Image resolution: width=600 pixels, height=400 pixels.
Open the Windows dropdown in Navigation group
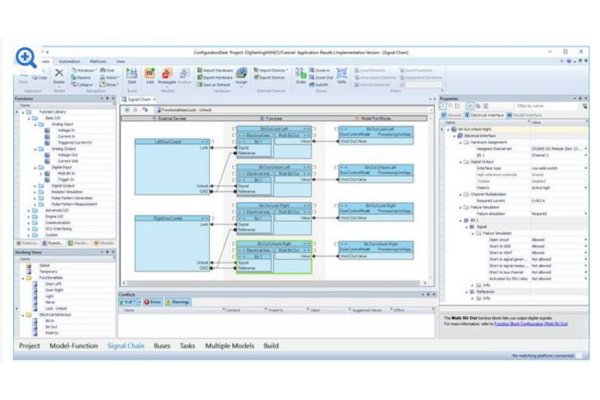tap(83, 70)
